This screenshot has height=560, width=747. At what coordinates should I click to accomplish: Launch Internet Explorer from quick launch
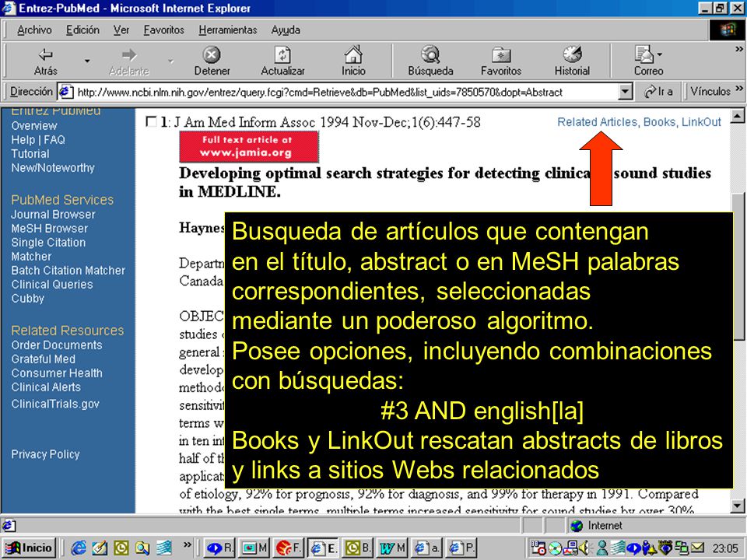tap(79, 548)
